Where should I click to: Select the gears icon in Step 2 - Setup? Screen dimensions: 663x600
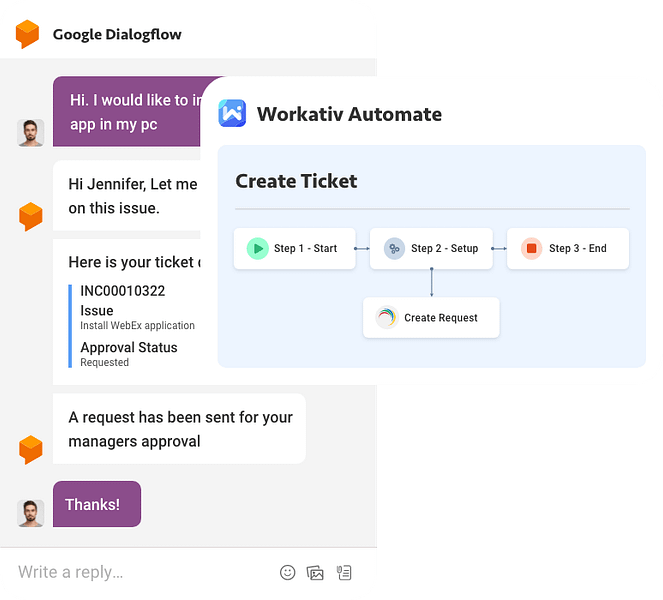click(x=394, y=249)
